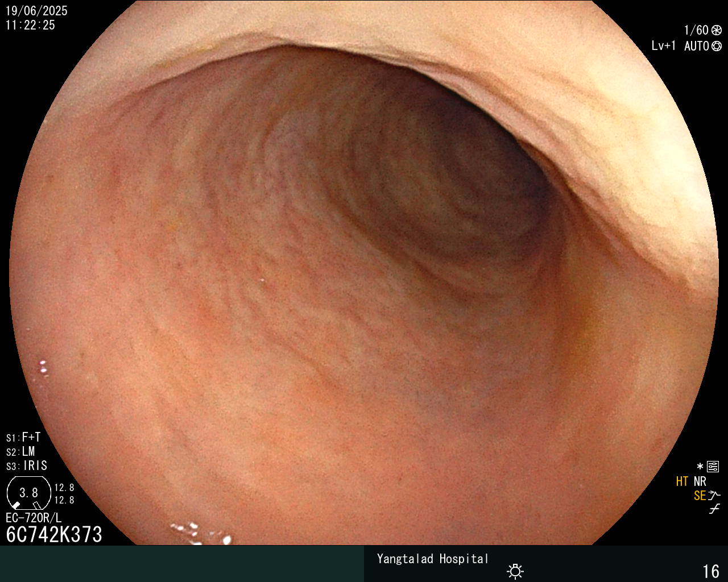Screen dimensions: 728x582
Task: Click the AUTO iris mode label
Action: coord(696,46)
